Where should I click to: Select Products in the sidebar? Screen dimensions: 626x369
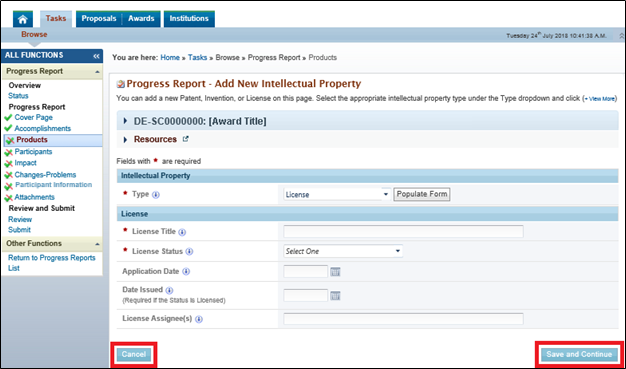click(x=32, y=140)
